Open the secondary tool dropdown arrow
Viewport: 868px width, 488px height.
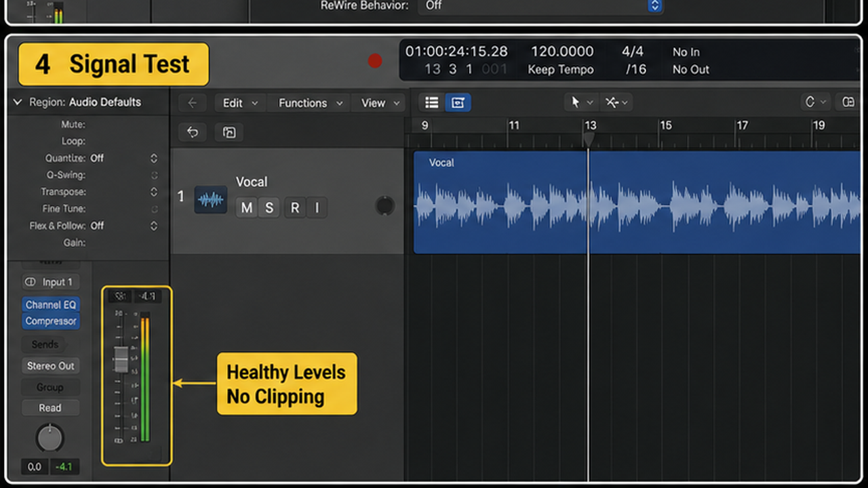[x=625, y=102]
